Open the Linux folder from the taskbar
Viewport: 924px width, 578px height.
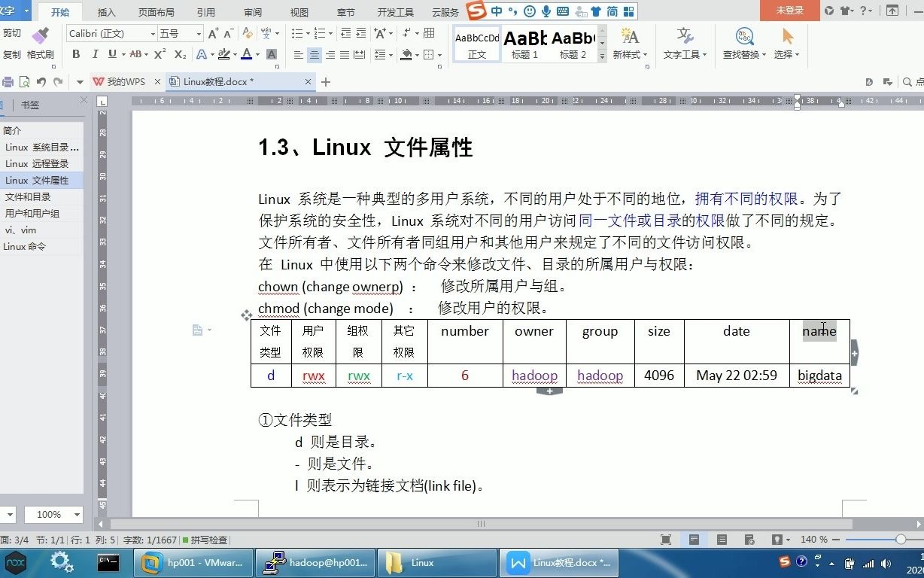tap(436, 562)
